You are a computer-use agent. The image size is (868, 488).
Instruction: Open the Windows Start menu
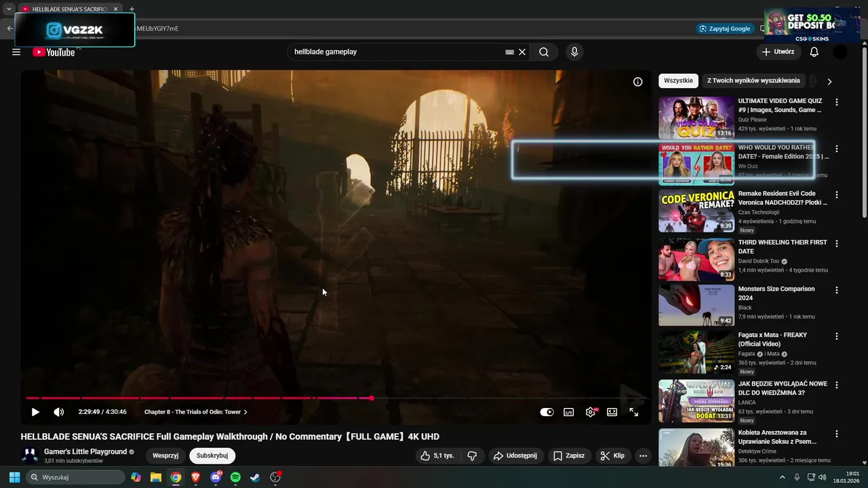[14, 477]
